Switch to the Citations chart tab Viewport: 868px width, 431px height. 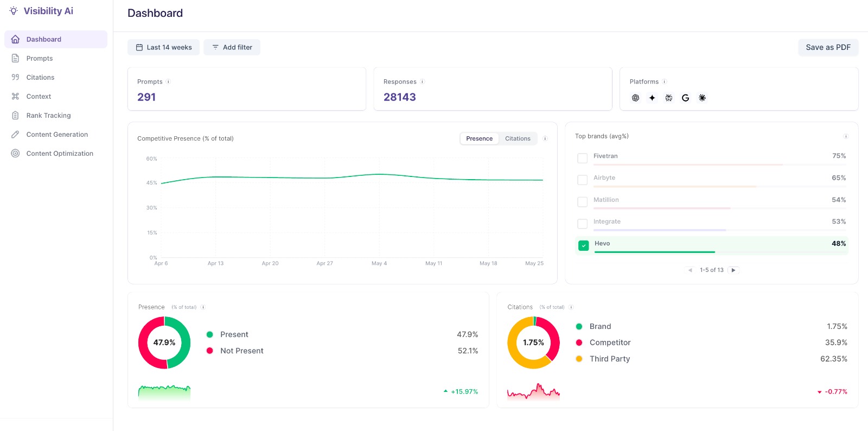click(x=518, y=138)
